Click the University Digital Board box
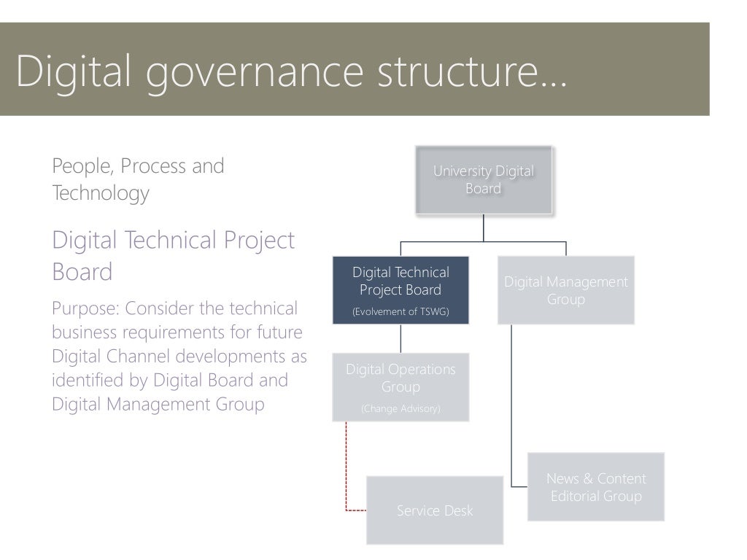The image size is (747, 560). coord(484,180)
